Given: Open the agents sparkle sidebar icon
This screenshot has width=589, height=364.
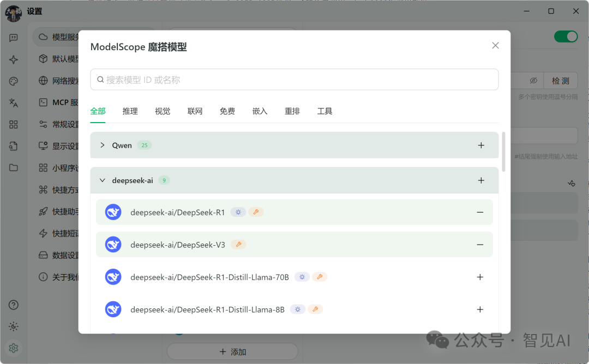Looking at the screenshot, I should point(14,59).
